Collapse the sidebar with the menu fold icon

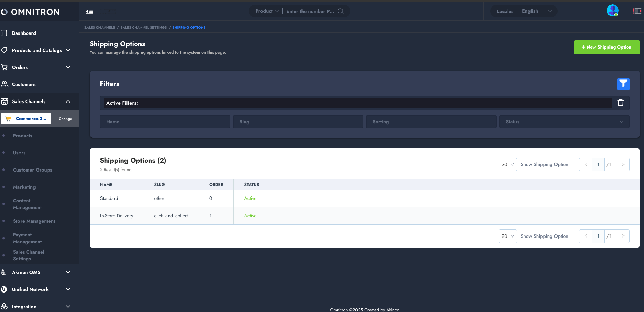(x=90, y=11)
